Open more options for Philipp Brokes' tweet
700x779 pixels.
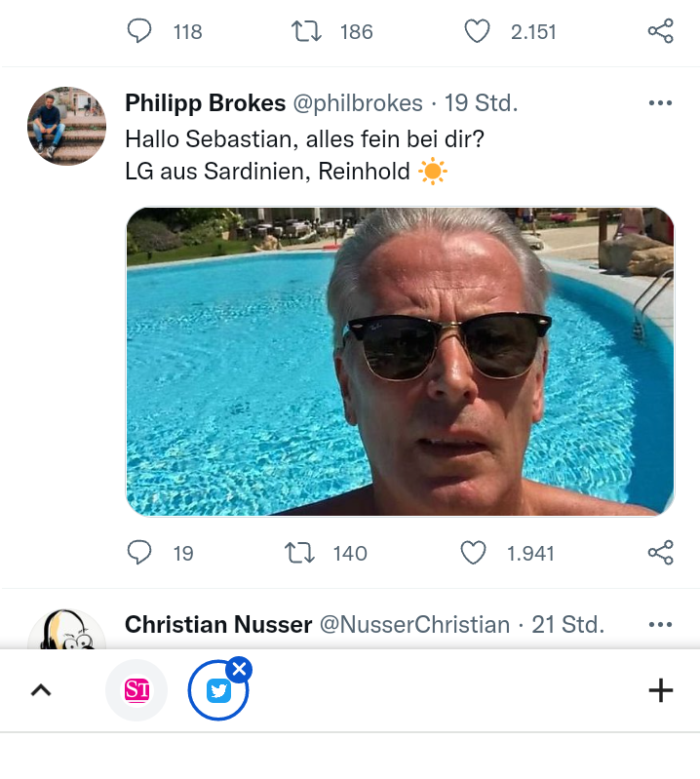tap(660, 102)
